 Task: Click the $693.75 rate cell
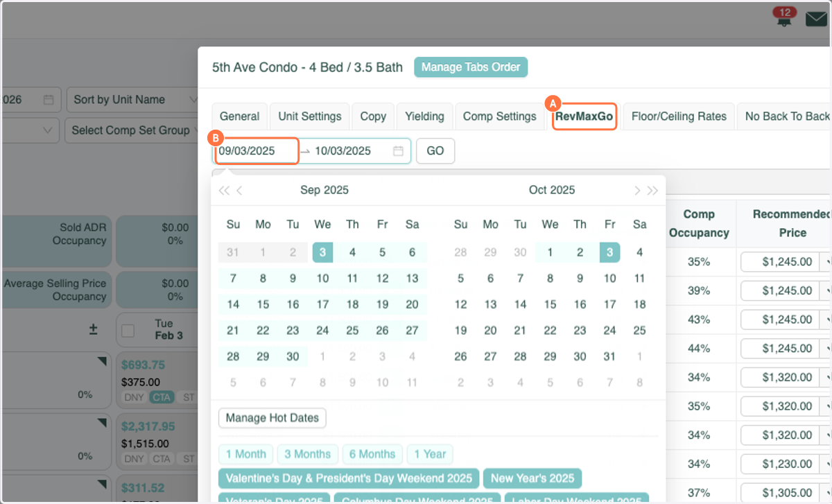coord(143,365)
